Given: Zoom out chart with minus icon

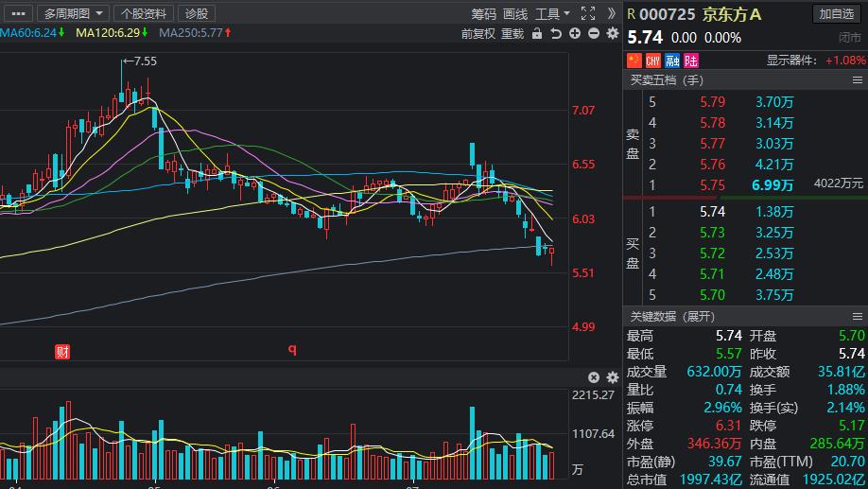Looking at the screenshot, I should coord(594,33).
